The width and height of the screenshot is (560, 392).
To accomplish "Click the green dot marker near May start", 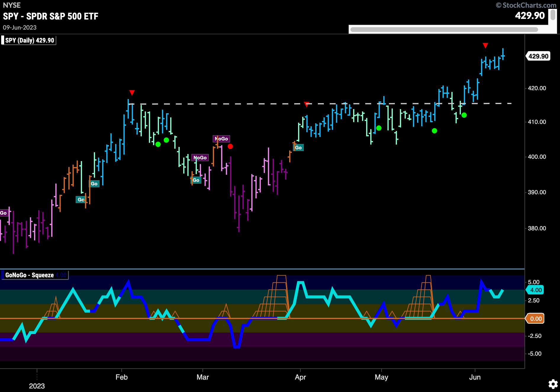I will tap(379, 128).
